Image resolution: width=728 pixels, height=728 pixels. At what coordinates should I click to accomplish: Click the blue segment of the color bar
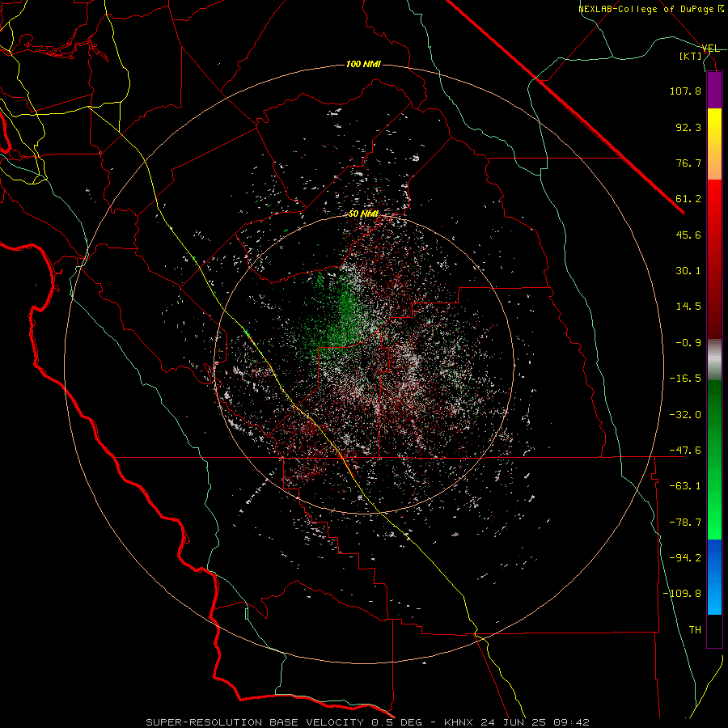click(714, 577)
